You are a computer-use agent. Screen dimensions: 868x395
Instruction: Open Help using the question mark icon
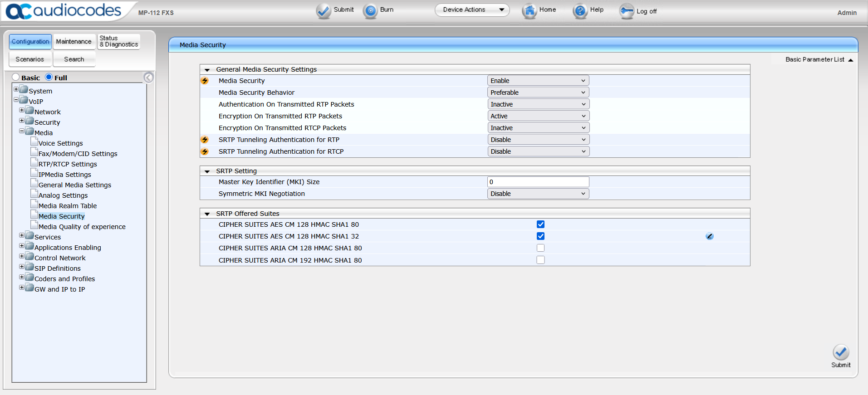pos(580,11)
